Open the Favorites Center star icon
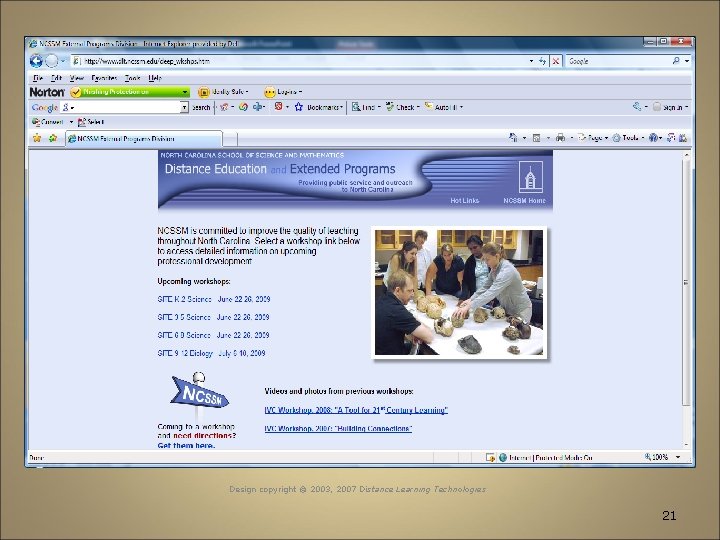The height and width of the screenshot is (540, 720). click(37, 138)
